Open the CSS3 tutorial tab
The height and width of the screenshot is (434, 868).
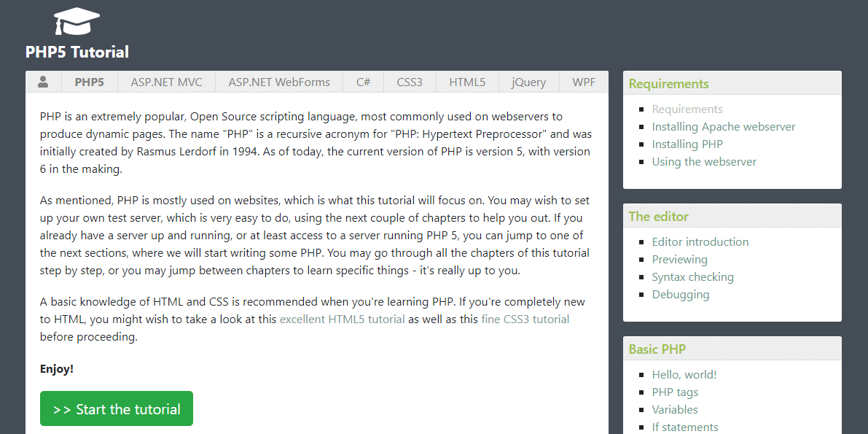tap(409, 82)
